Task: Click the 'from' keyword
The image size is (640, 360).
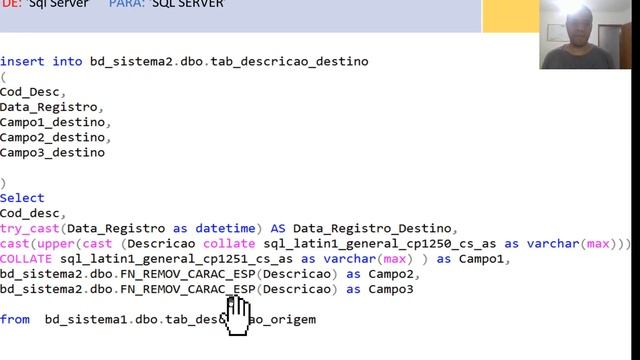Action: tap(15, 319)
